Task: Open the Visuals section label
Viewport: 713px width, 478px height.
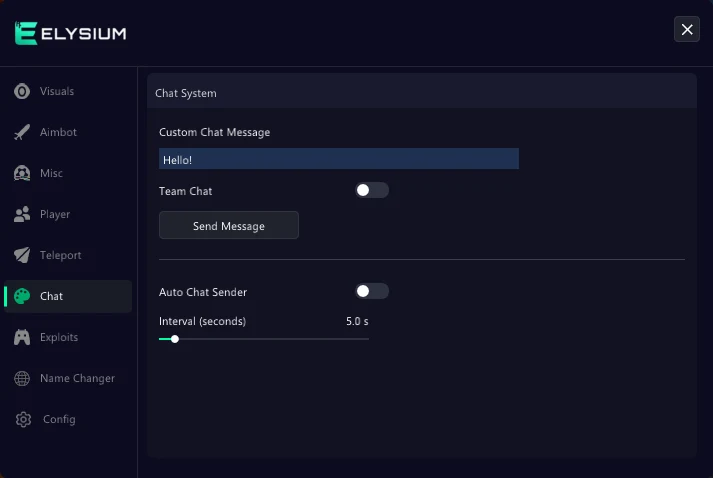Action: coord(57,91)
